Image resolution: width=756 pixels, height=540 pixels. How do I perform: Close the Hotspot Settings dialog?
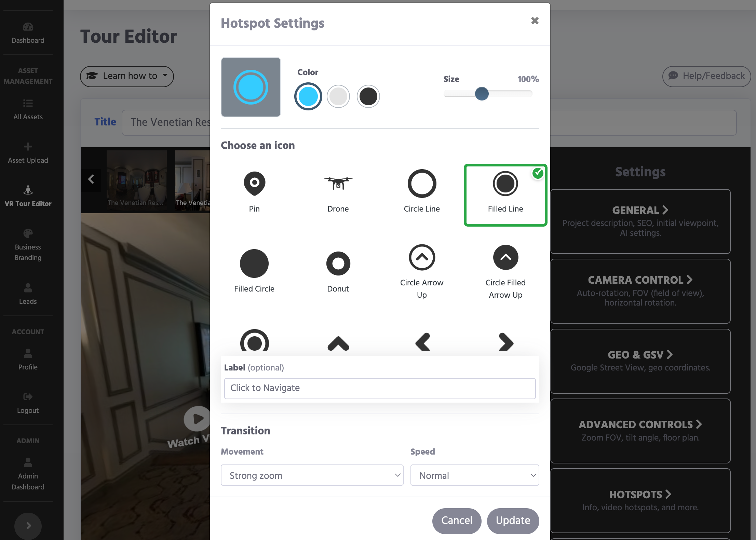click(535, 21)
